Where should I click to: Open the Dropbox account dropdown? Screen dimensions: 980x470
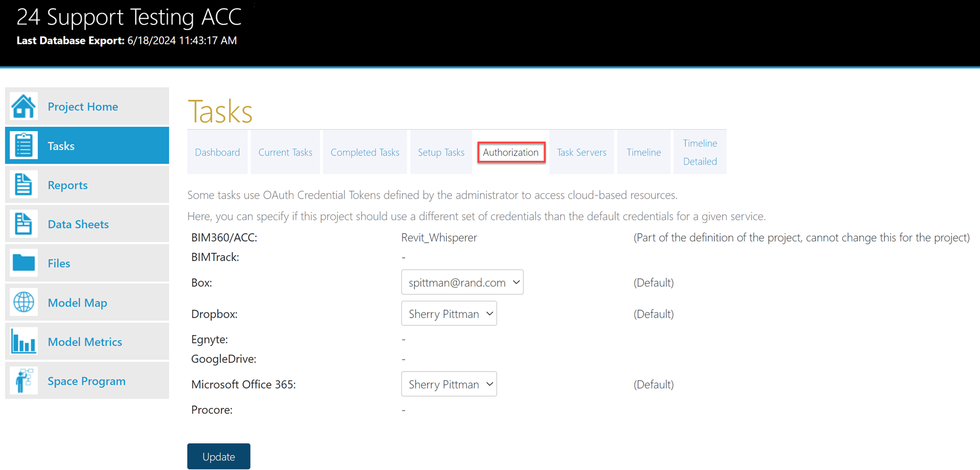click(449, 314)
